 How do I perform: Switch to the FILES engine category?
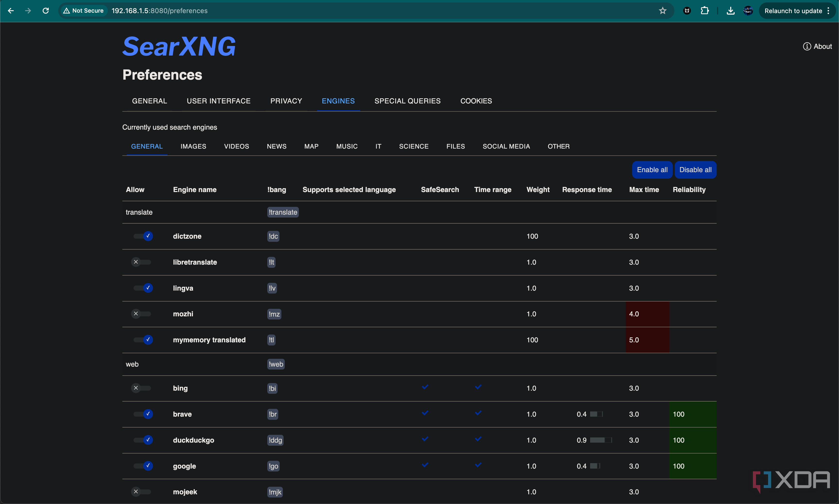pos(456,146)
